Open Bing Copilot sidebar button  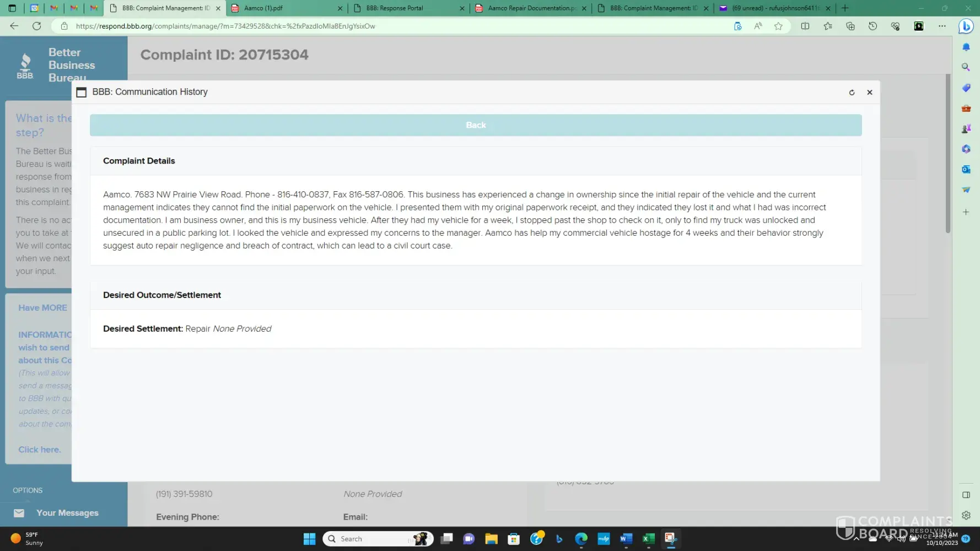coord(966,26)
